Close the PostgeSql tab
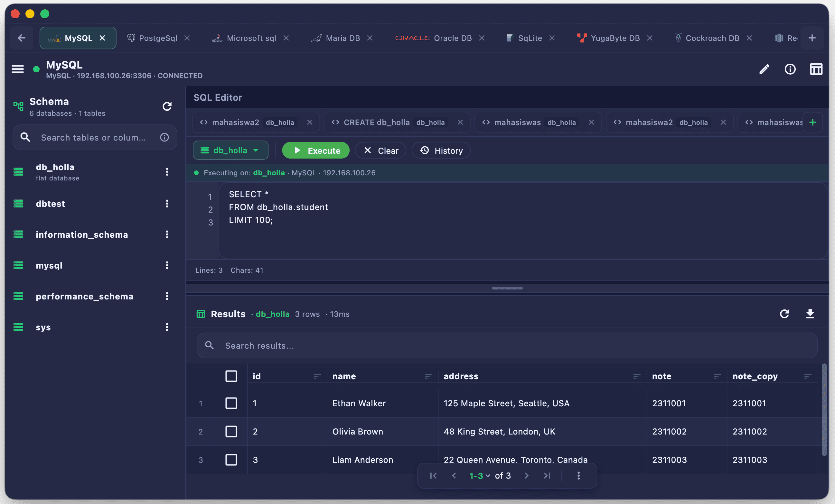Viewport: 835px width, 504px height. (x=187, y=38)
